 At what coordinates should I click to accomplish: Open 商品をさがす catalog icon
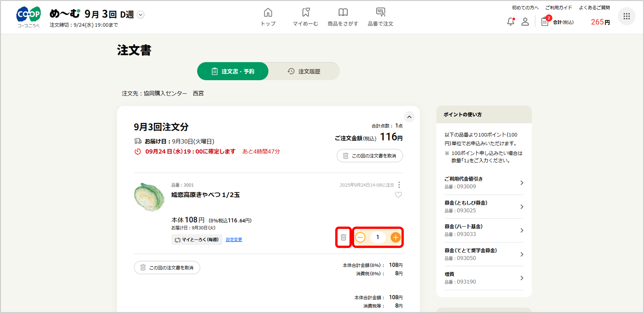pos(343,12)
